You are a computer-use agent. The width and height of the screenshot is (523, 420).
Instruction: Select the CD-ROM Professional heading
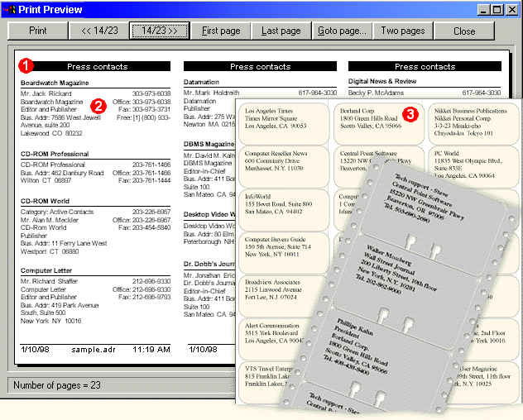[55, 154]
